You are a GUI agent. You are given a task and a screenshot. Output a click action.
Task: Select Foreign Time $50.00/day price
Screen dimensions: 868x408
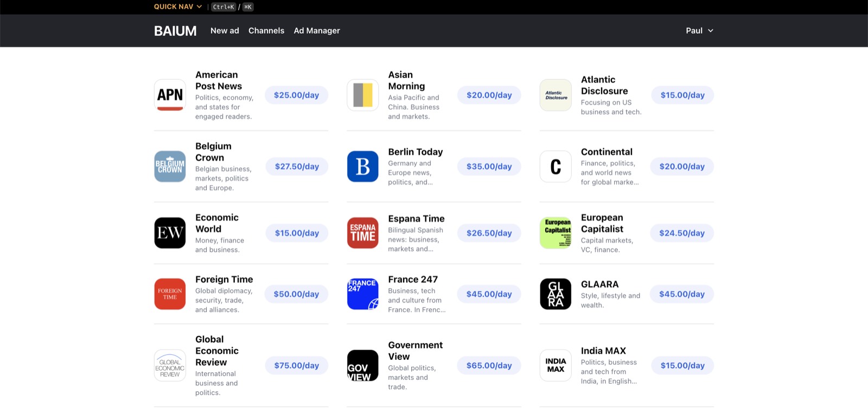[x=296, y=294]
